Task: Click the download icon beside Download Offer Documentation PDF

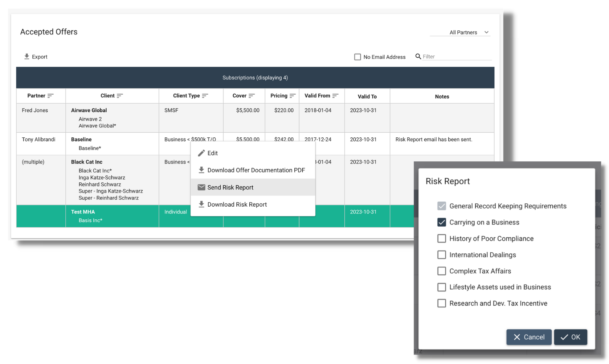Action: pos(201,170)
